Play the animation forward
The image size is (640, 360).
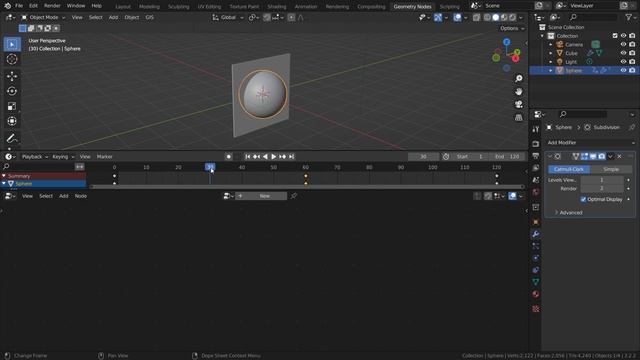pos(273,157)
